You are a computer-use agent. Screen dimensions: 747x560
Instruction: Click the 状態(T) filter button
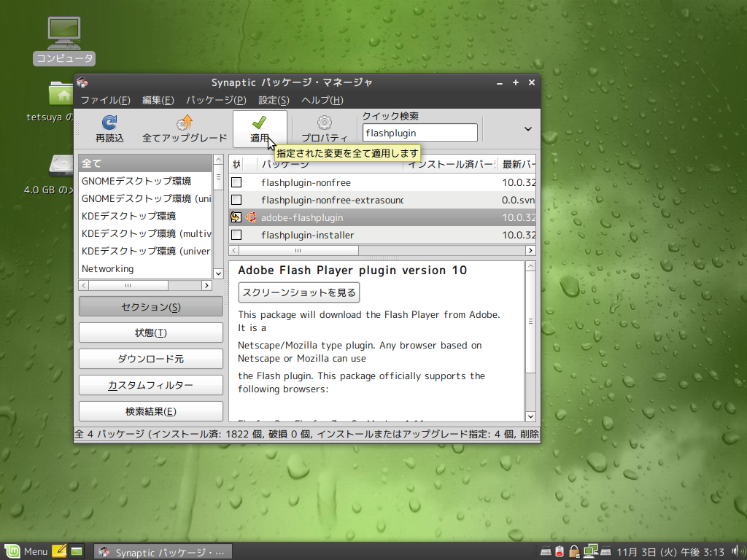[x=150, y=332]
